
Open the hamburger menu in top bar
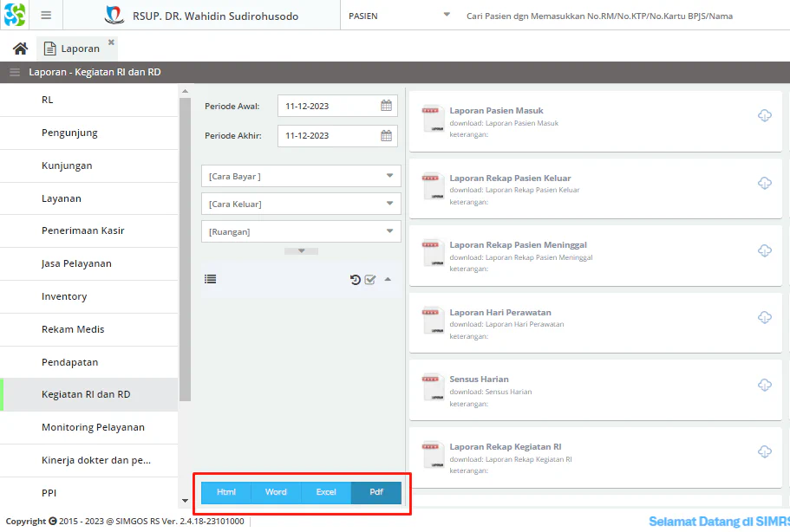(x=46, y=15)
